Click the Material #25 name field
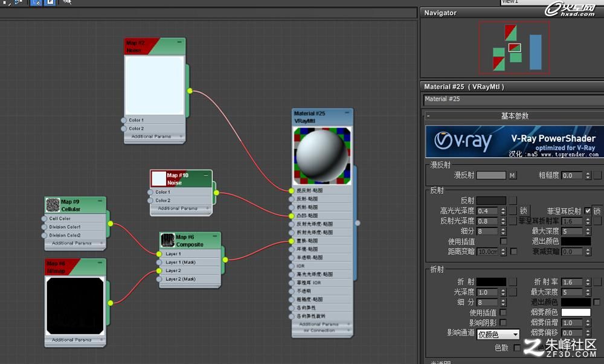 (513, 99)
